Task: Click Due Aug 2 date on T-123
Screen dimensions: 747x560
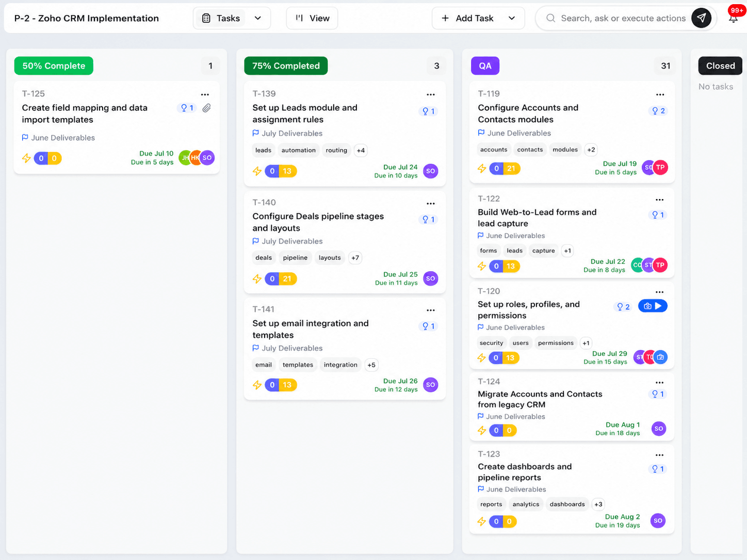Action: tap(622, 517)
